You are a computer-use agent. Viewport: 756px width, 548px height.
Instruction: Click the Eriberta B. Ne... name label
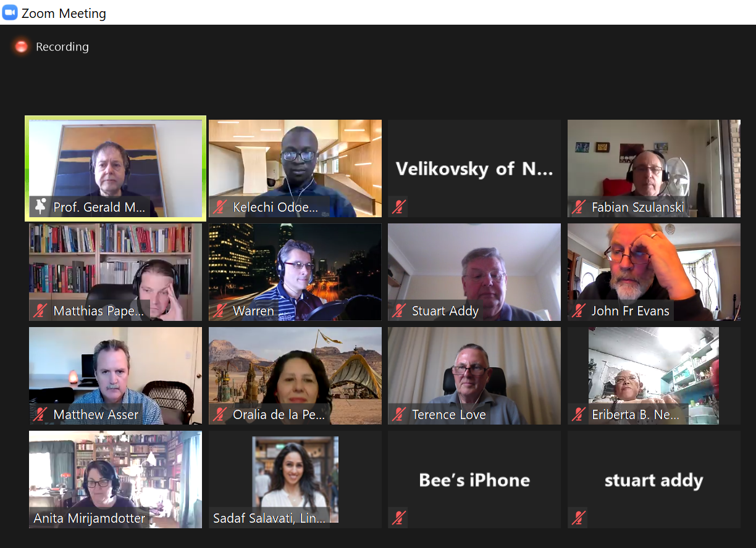636,414
